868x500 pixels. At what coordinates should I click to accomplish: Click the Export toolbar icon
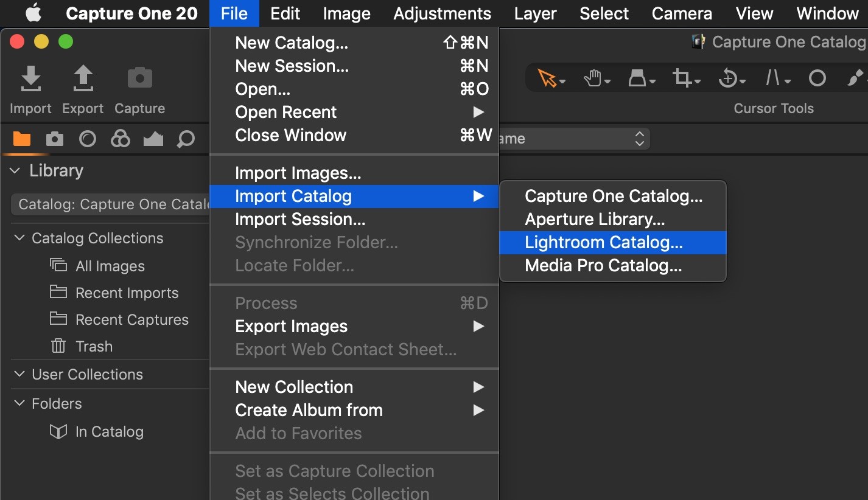pyautogui.click(x=83, y=79)
